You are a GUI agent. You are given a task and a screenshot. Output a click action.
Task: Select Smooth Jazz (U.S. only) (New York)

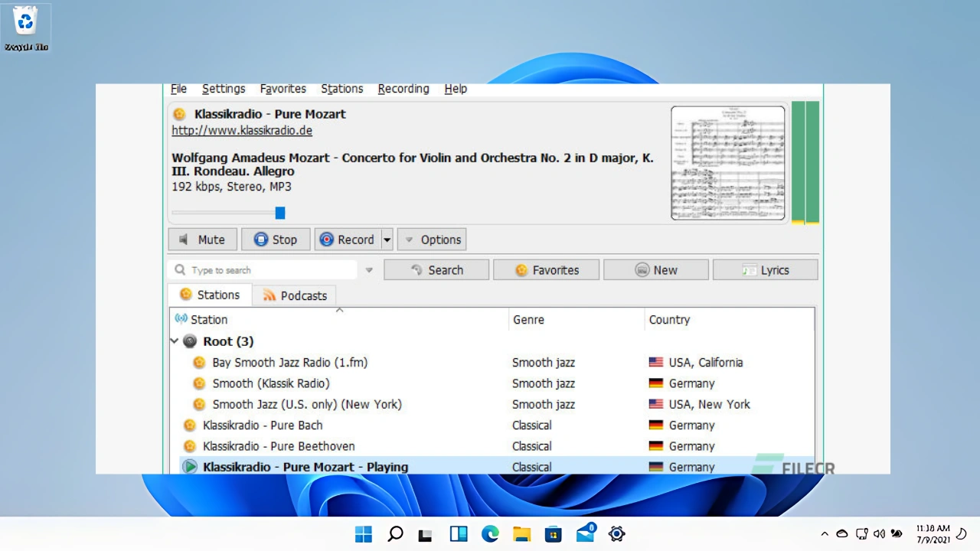pos(307,404)
